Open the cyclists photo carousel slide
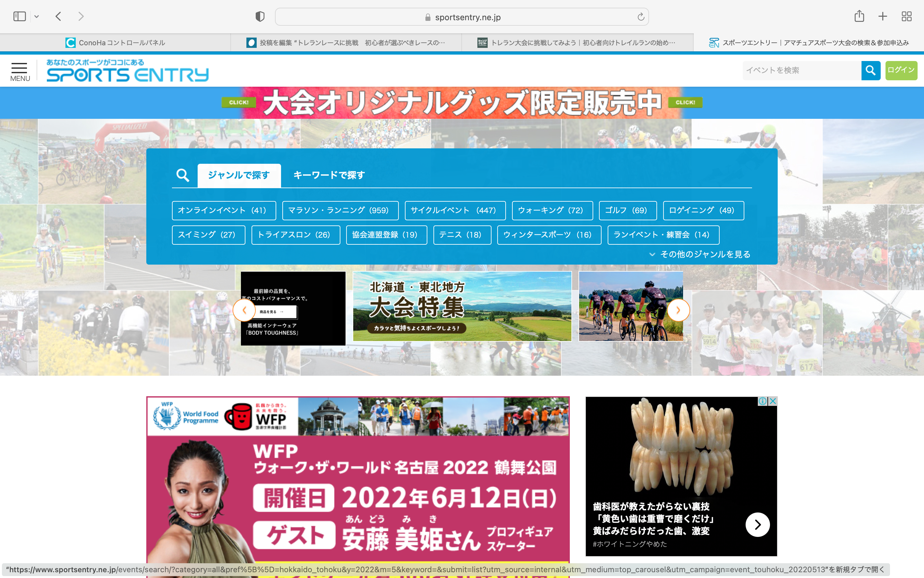 (631, 306)
